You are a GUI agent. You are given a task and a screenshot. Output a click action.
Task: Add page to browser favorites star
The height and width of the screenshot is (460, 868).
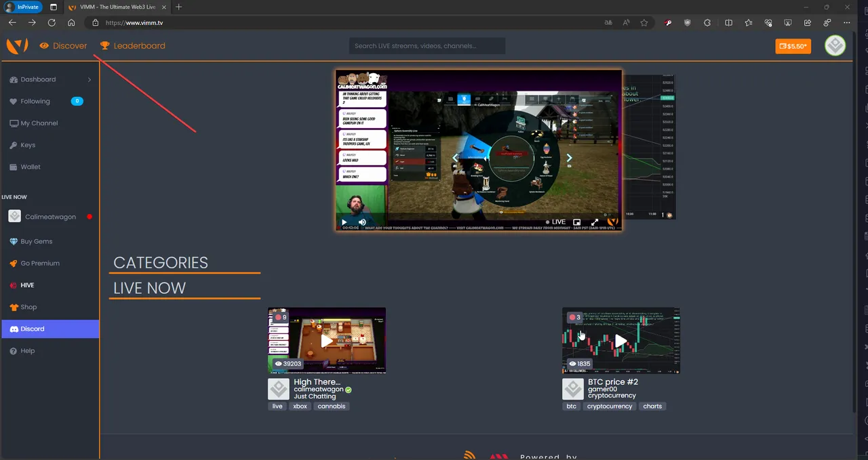644,22
